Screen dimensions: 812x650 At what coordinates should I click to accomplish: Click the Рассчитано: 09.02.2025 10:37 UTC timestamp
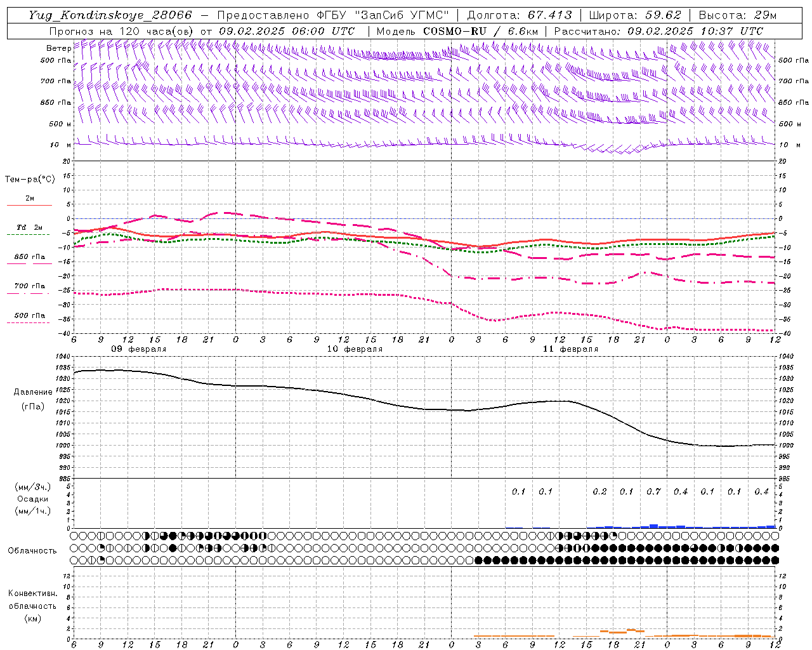[658, 31]
